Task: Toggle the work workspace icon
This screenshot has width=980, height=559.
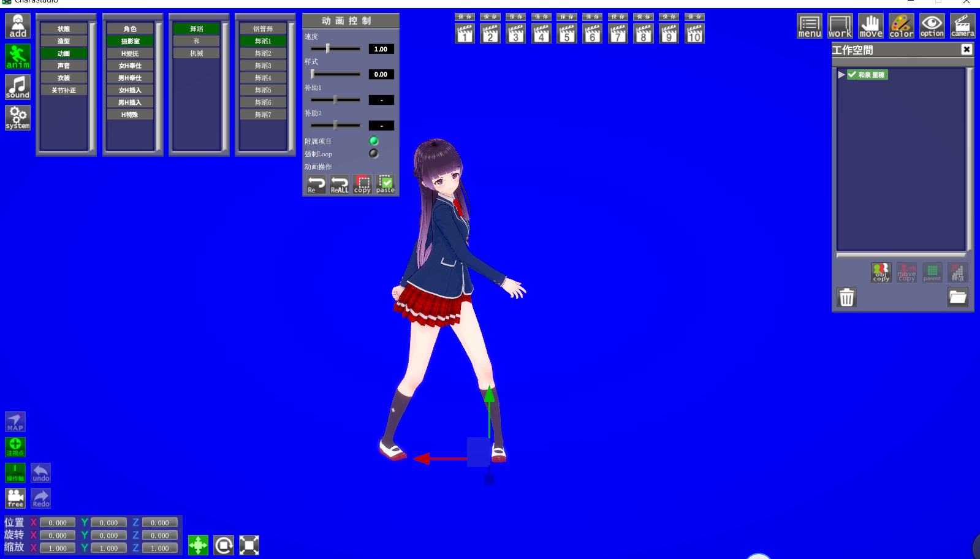Action: 840,26
